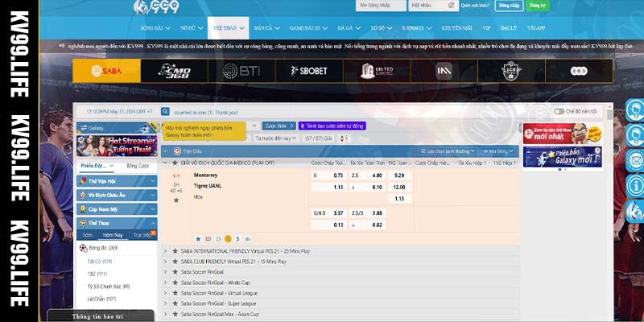Favorite the Monterrey match with star icon
644x322 pixels.
click(x=176, y=200)
